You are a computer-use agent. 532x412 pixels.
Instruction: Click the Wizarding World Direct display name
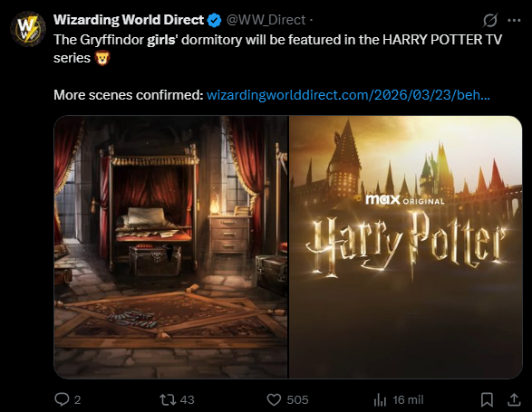(129, 20)
